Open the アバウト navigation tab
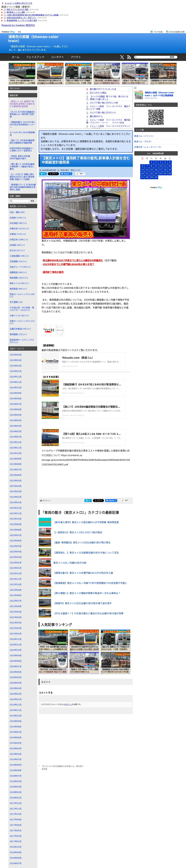186x868 pixels. point(76,57)
